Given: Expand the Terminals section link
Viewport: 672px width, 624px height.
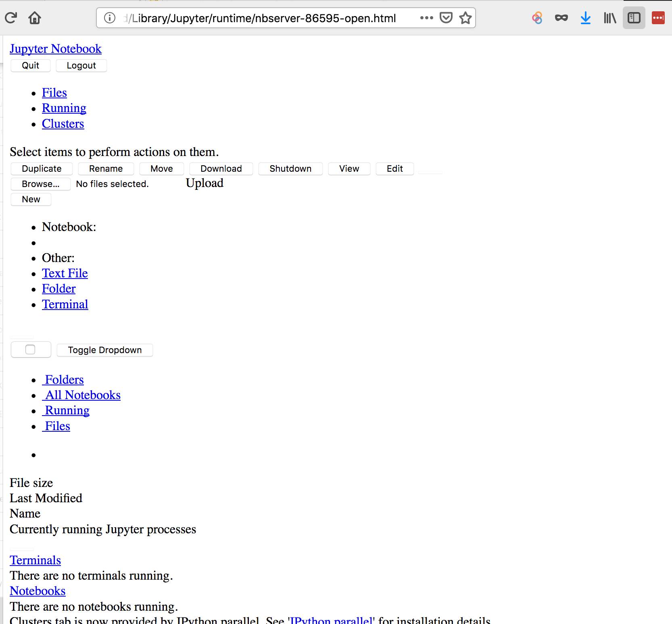Looking at the screenshot, I should [35, 560].
